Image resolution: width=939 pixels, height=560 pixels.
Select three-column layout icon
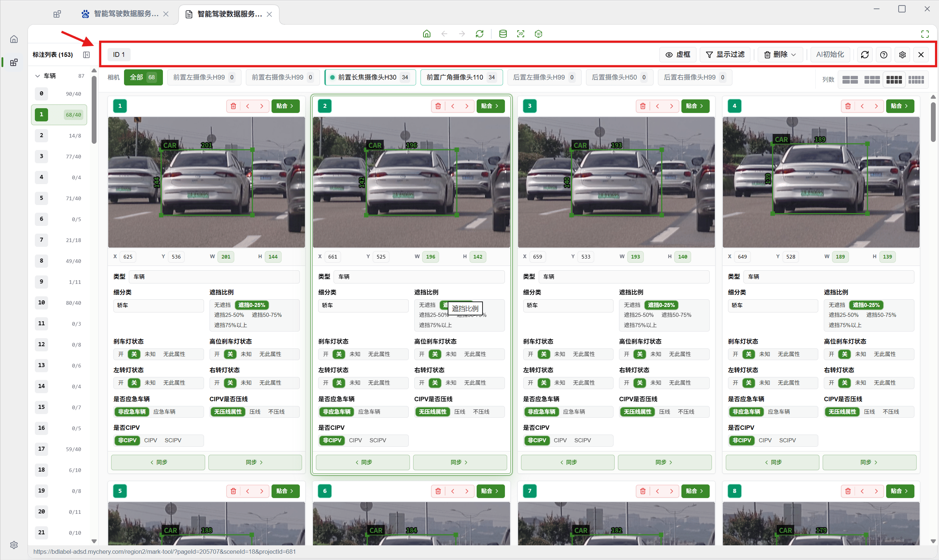(872, 80)
